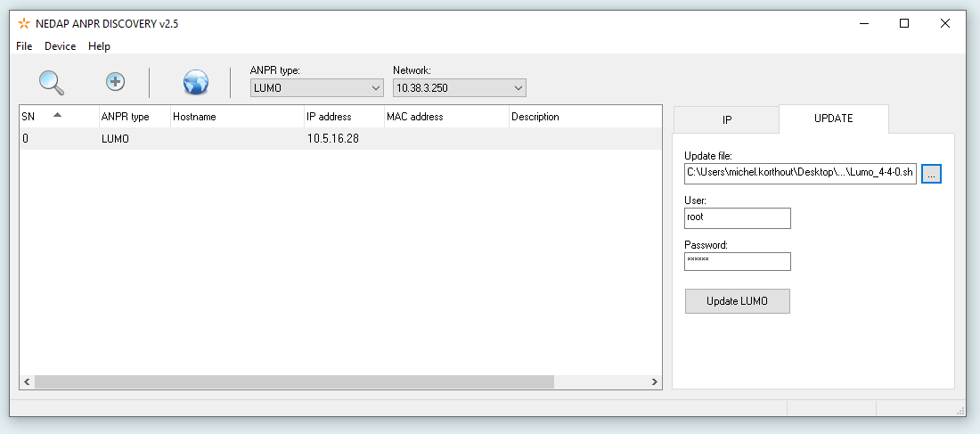Click the NEDAP orange star app icon
Image resolution: width=980 pixels, height=434 pixels.
[24, 24]
